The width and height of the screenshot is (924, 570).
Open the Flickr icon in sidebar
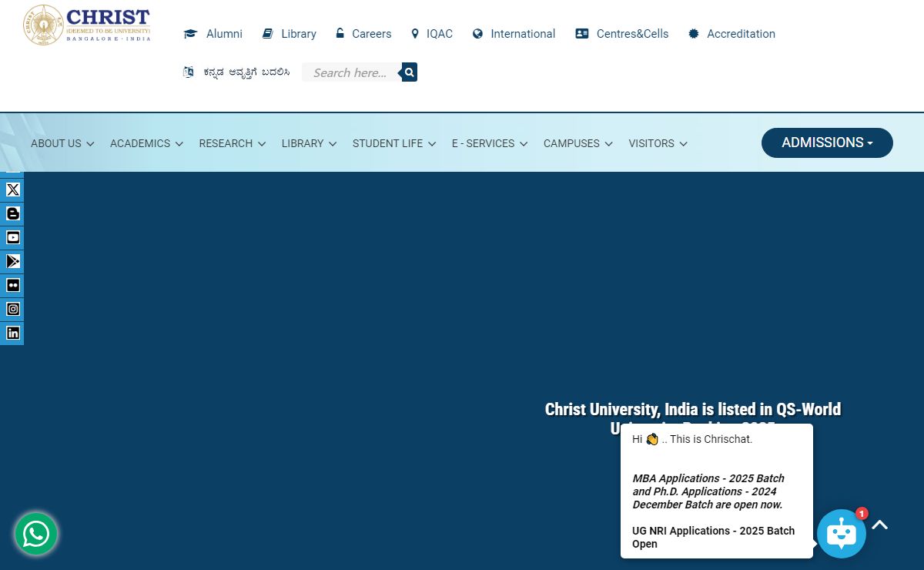pos(13,285)
